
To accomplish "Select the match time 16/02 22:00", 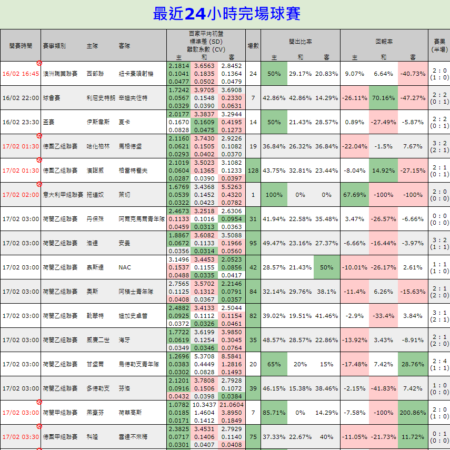I will pyautogui.click(x=21, y=98).
